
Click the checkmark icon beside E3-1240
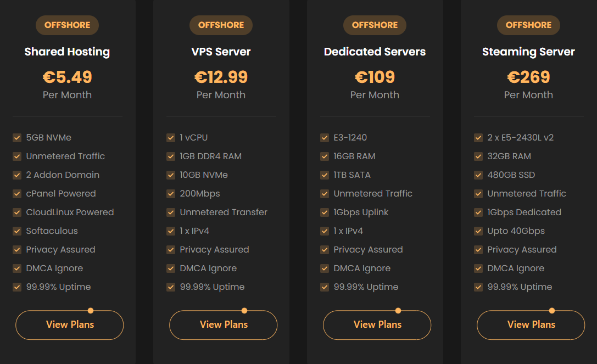click(325, 138)
